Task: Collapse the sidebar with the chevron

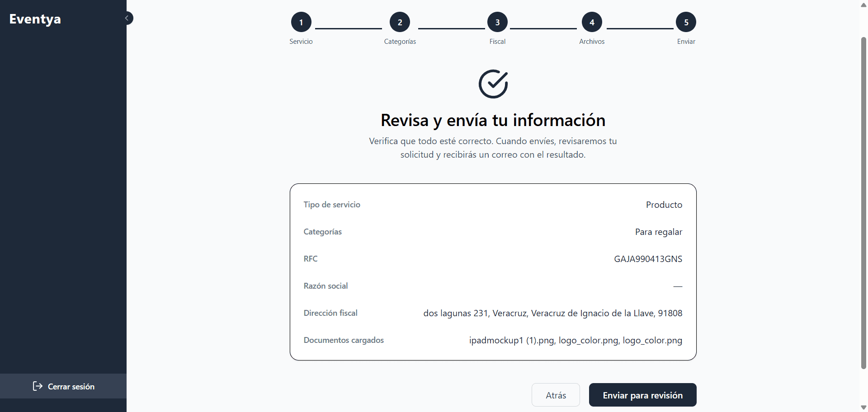Action: (127, 18)
